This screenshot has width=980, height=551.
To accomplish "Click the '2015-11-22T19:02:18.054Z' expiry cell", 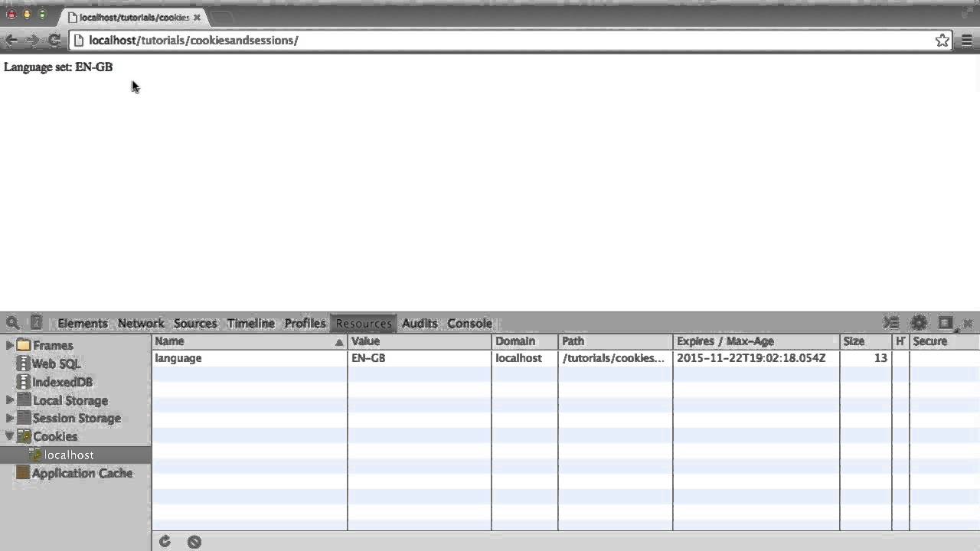I will click(756, 358).
